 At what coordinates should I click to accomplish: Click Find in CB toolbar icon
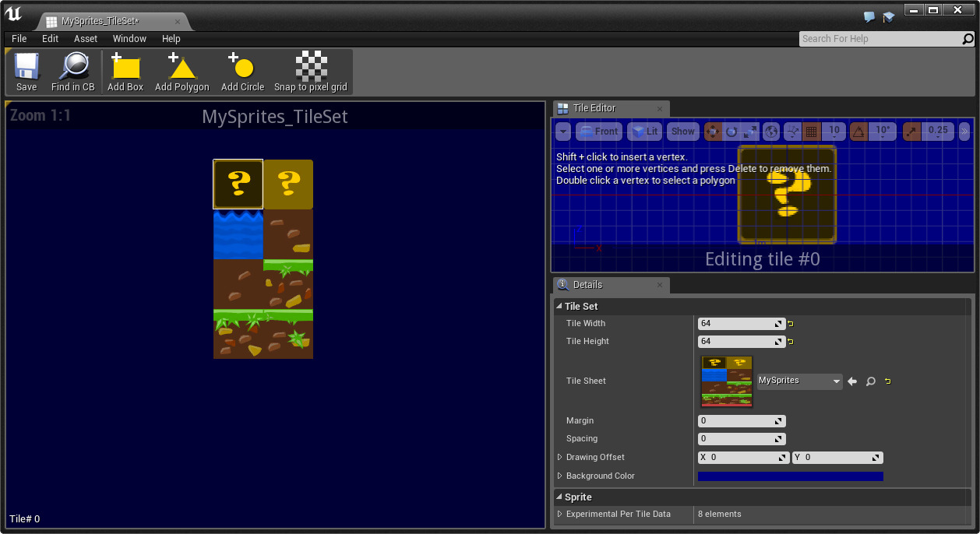coord(73,72)
